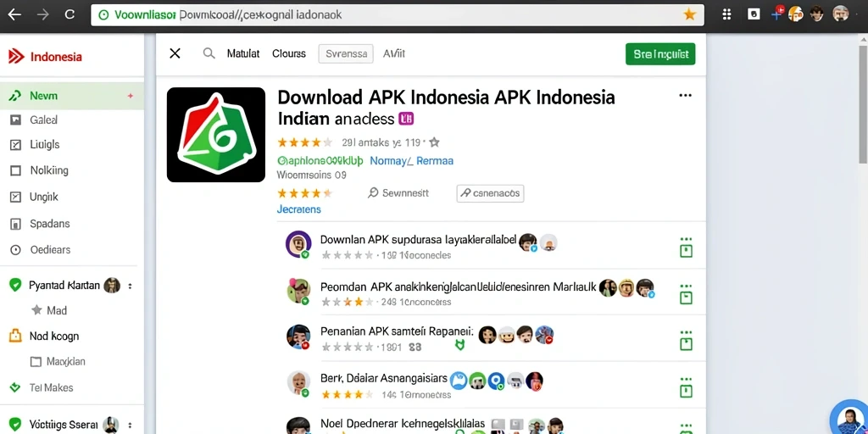Switch to the AVfiit tab
The height and width of the screenshot is (434, 868).
click(394, 53)
